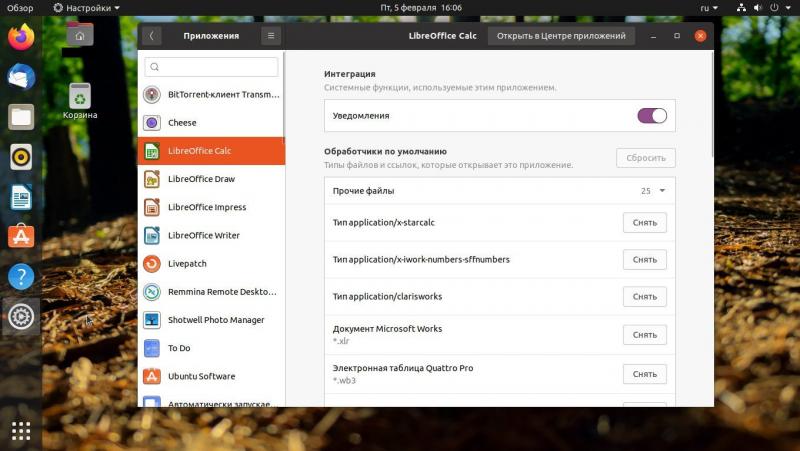Open LibreOffice Impress app settings
Image resolution: width=800 pixels, height=451 pixels.
point(210,207)
